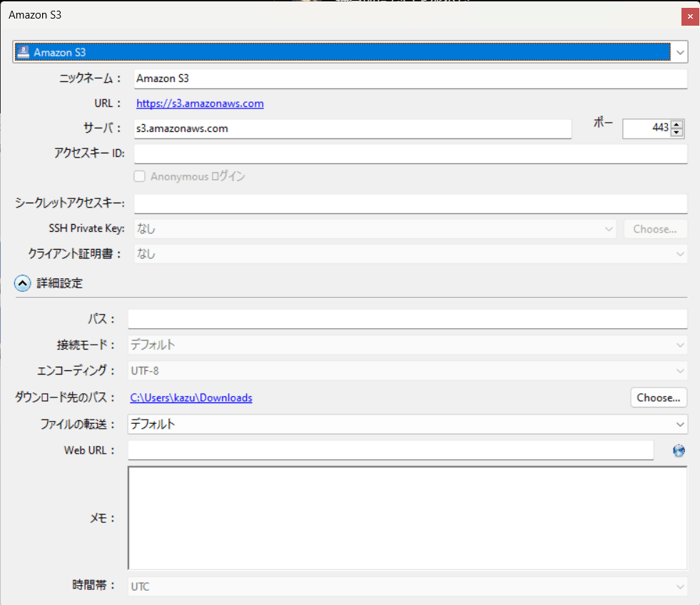Click the アクセスキー ID input field

pyautogui.click(x=410, y=153)
